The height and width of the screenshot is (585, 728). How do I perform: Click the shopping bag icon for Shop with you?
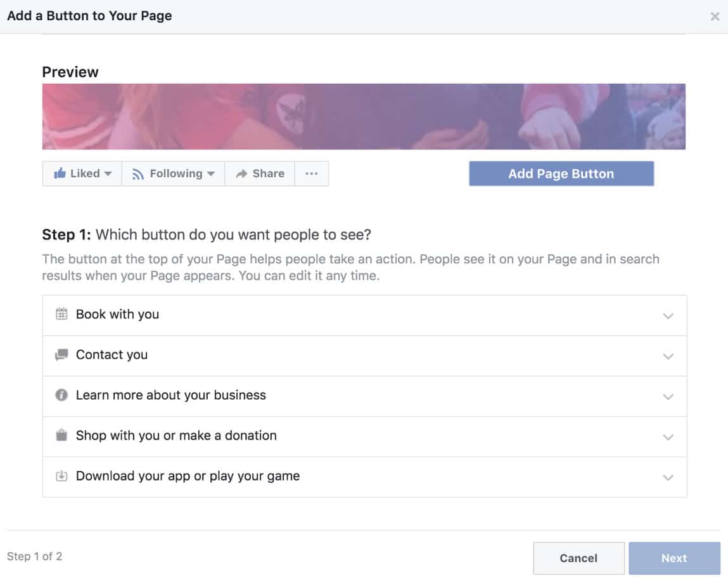click(x=61, y=436)
